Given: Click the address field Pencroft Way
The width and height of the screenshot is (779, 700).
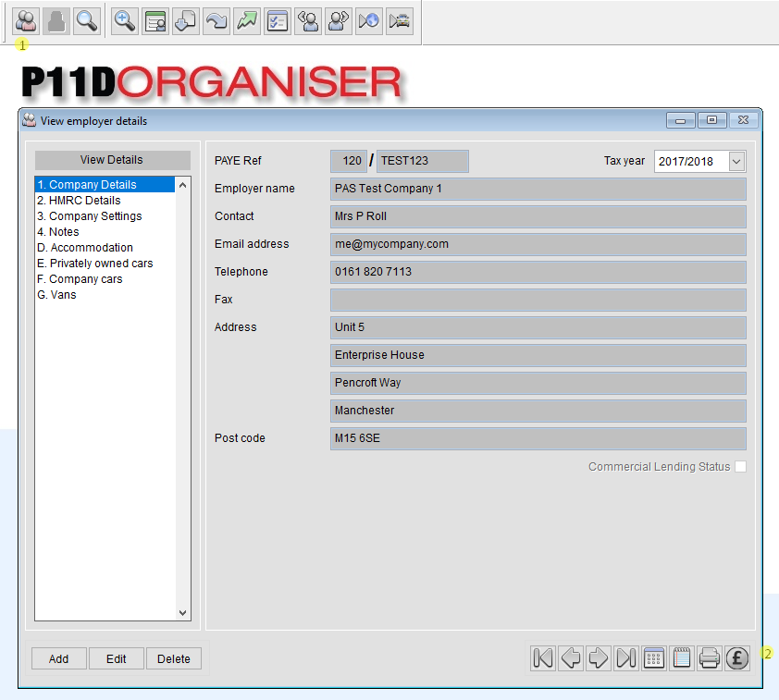Looking at the screenshot, I should click(538, 383).
